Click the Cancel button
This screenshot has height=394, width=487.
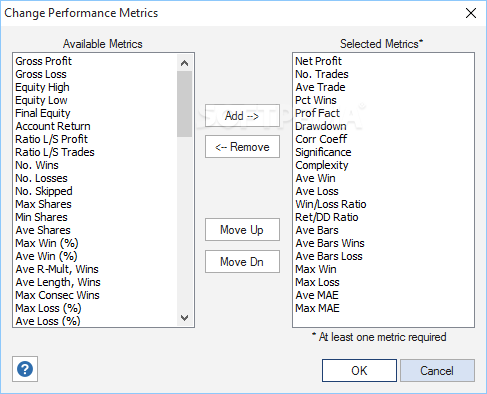437,370
